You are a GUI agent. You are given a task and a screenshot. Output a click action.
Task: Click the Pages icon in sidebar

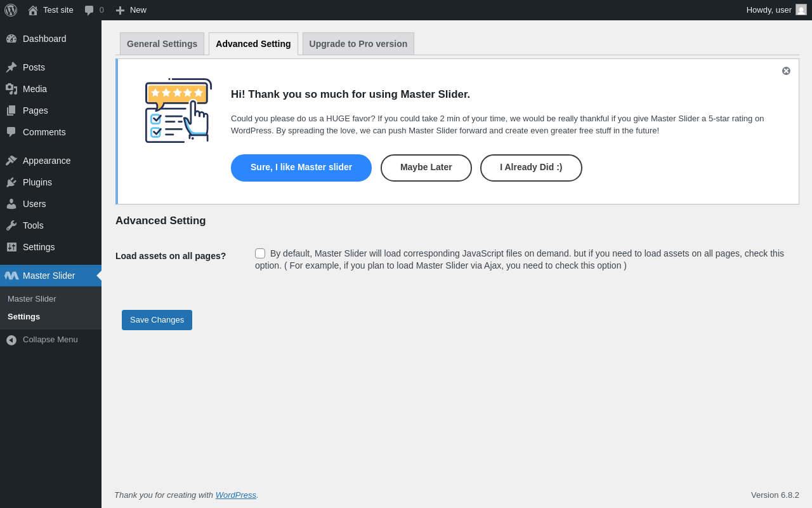(11, 110)
